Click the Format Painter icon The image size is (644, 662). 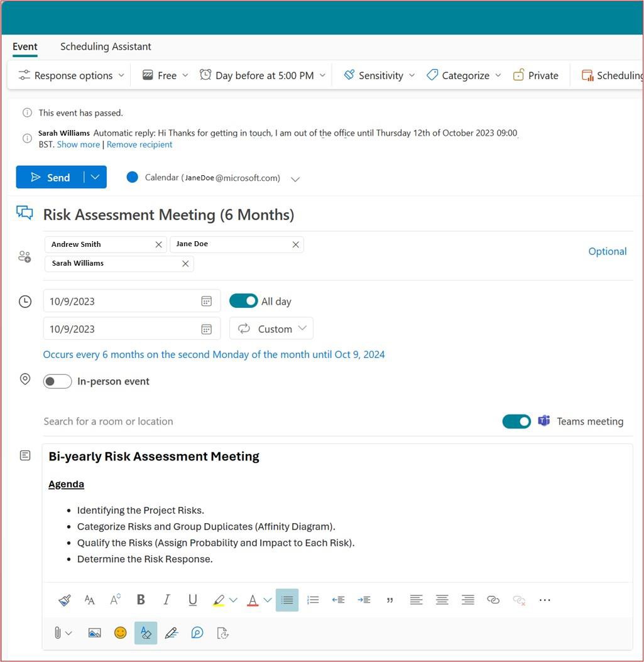(x=65, y=600)
